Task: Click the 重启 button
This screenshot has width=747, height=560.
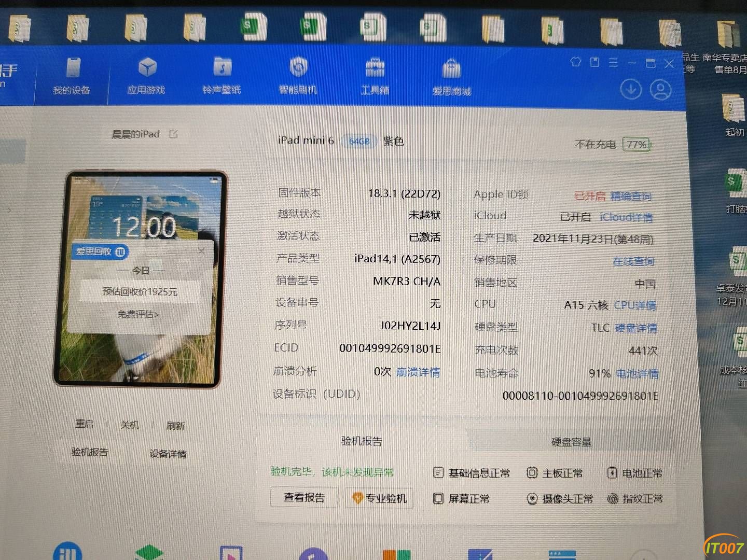Action: (85, 424)
